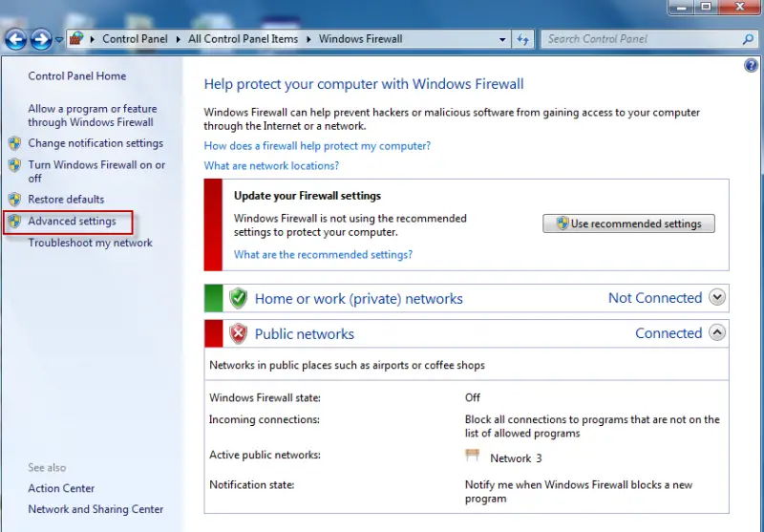Viewport: 764px width, 532px height.
Task: Select Windows Firewall breadcrumb
Action: (361, 39)
